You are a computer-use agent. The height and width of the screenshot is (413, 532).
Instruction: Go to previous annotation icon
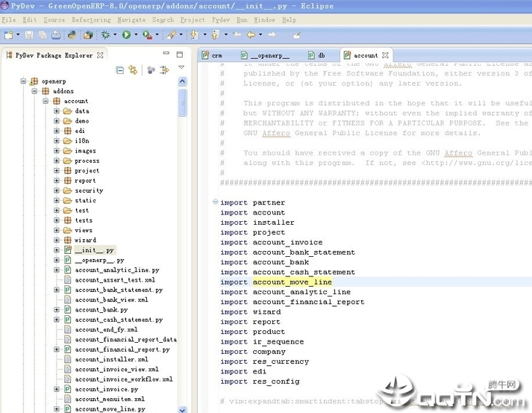tap(216, 34)
